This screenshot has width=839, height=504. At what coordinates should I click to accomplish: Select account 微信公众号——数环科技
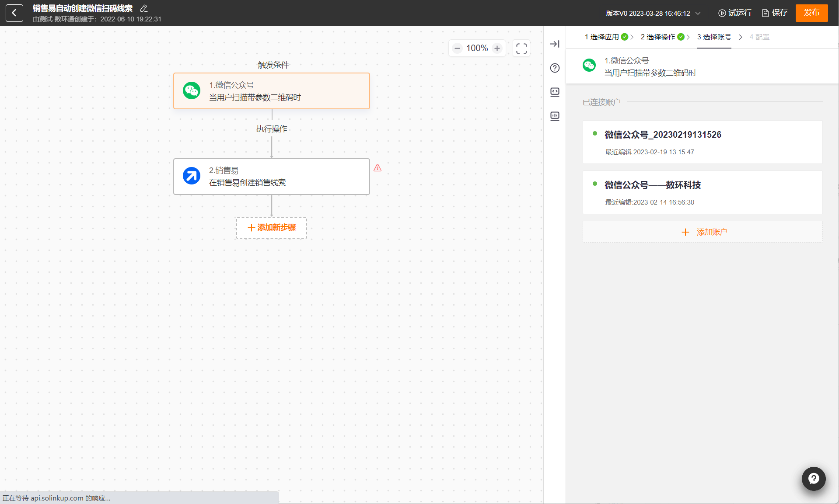click(x=703, y=192)
